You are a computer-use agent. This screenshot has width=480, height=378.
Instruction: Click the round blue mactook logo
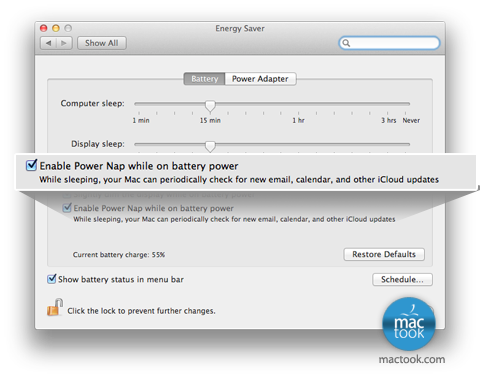coord(409,324)
